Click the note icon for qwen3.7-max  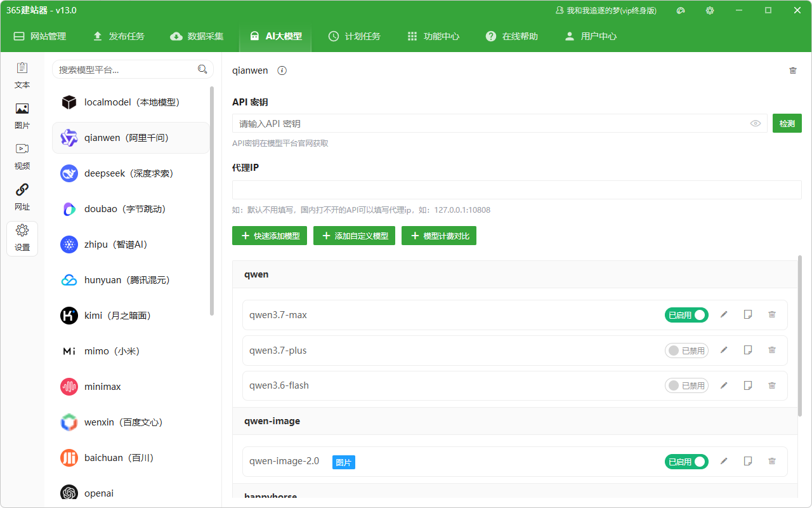748,314
